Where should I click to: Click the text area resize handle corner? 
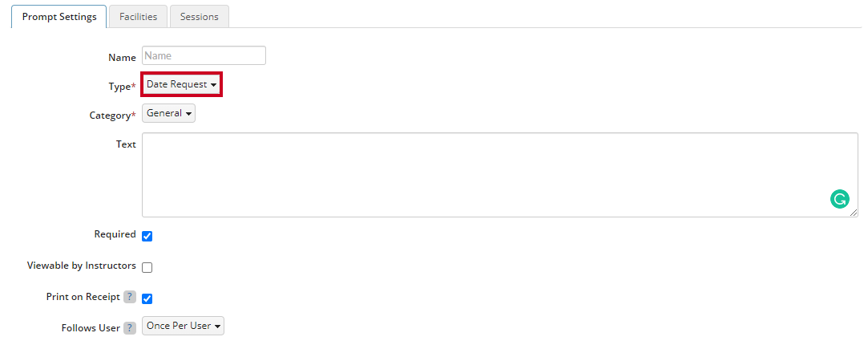pyautogui.click(x=854, y=212)
